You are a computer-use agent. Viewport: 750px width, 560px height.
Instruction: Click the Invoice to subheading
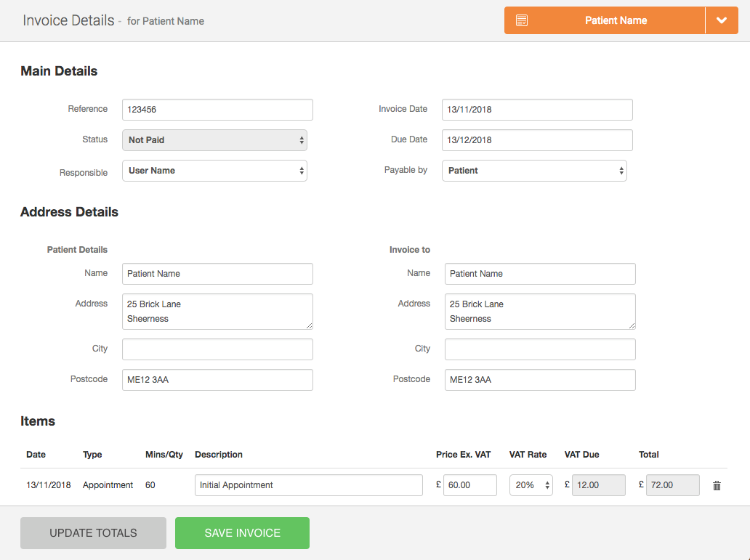click(x=410, y=250)
